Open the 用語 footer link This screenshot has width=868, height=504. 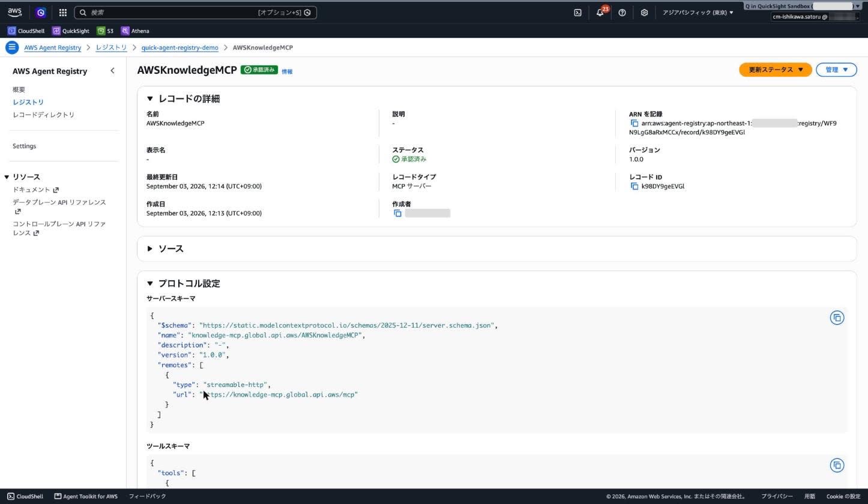(x=810, y=496)
